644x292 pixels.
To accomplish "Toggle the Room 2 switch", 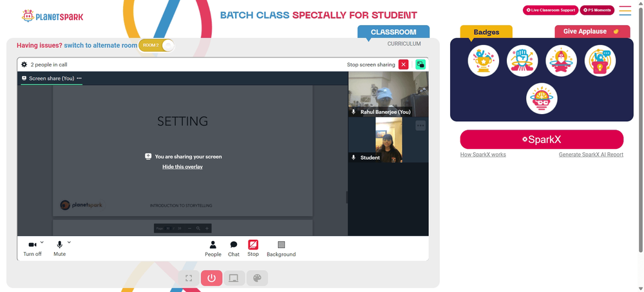I will [156, 45].
